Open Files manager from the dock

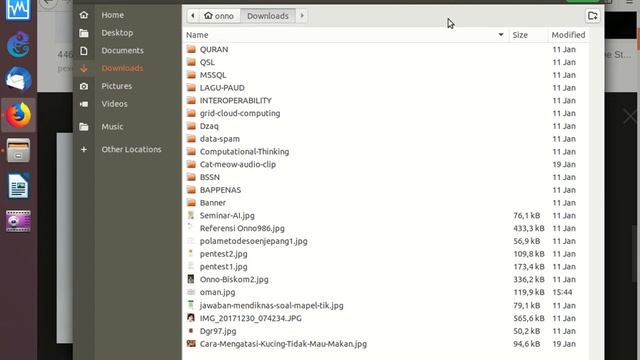(18, 150)
